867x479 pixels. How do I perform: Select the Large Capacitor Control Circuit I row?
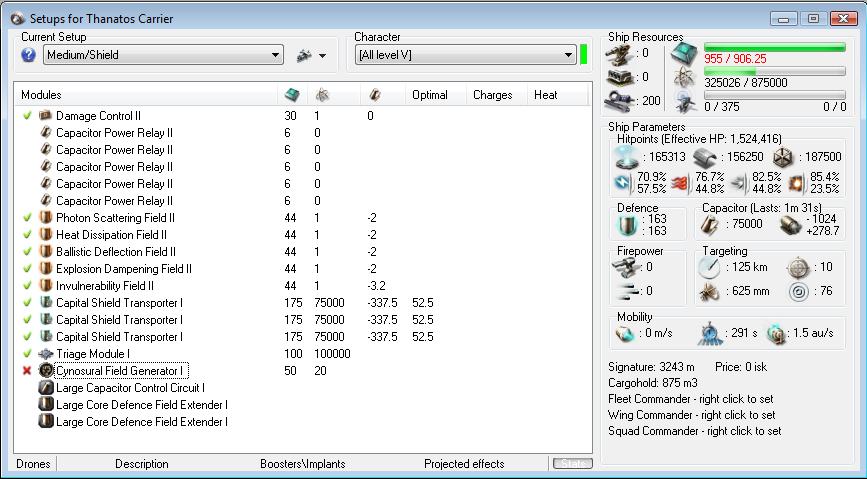[130, 388]
